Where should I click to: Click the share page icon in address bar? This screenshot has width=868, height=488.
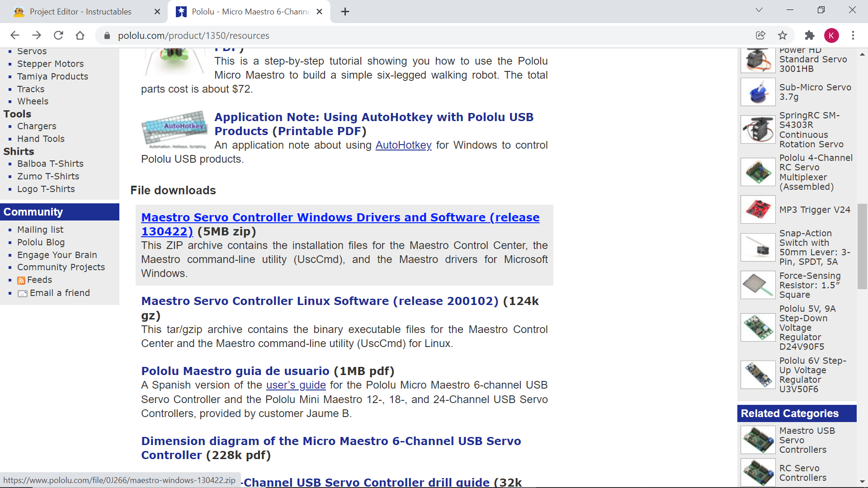click(x=760, y=35)
